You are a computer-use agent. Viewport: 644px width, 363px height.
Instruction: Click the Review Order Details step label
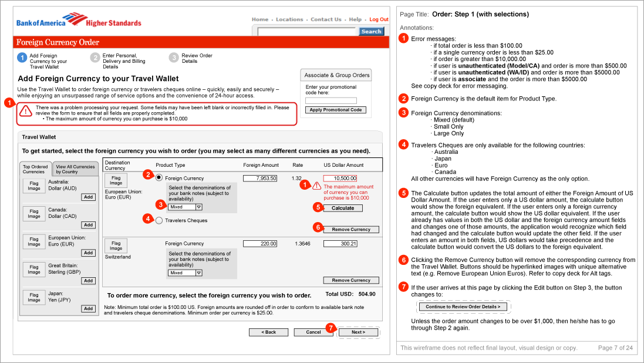pyautogui.click(x=197, y=58)
